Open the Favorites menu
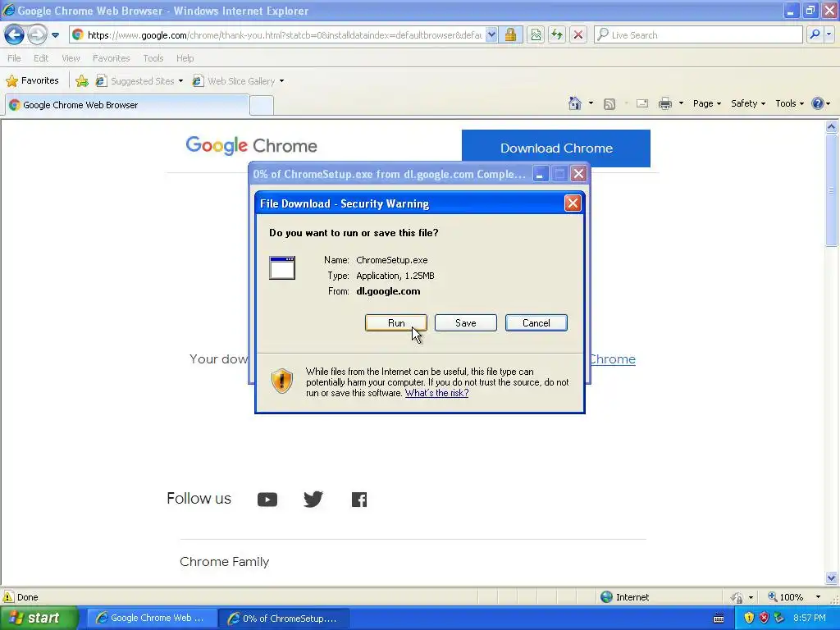This screenshot has height=630, width=840. pyautogui.click(x=111, y=58)
